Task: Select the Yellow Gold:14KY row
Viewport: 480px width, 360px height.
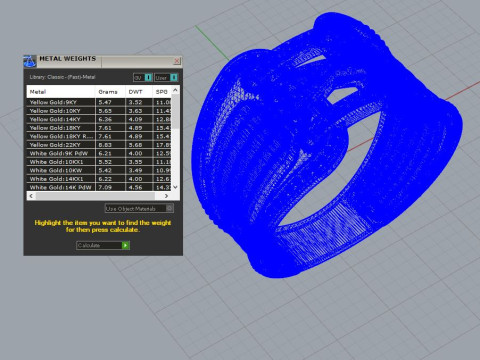Action: 99,119
